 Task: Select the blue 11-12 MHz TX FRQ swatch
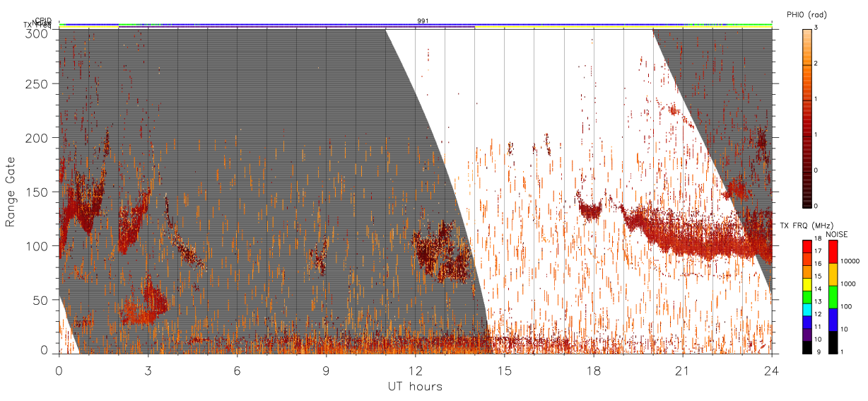coord(807,322)
